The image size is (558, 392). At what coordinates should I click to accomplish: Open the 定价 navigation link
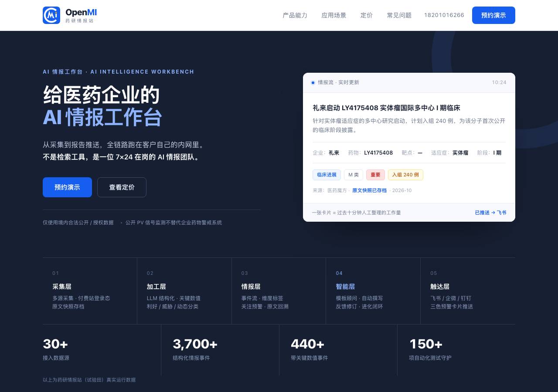click(x=367, y=15)
